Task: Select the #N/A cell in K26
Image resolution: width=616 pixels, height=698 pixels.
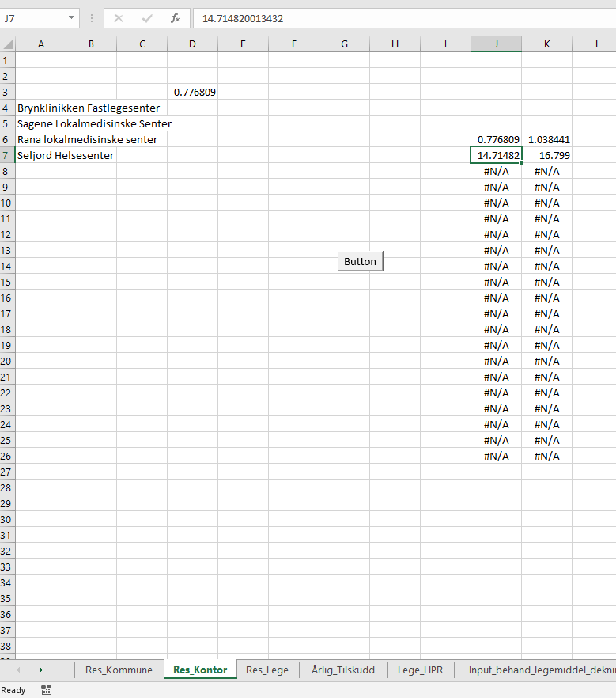Action: (x=547, y=456)
